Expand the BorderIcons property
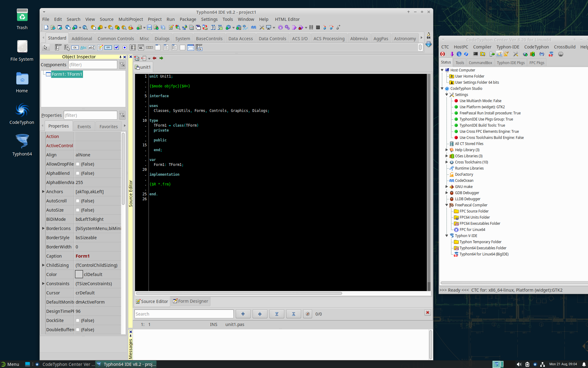The height and width of the screenshot is (368, 588). coord(43,228)
